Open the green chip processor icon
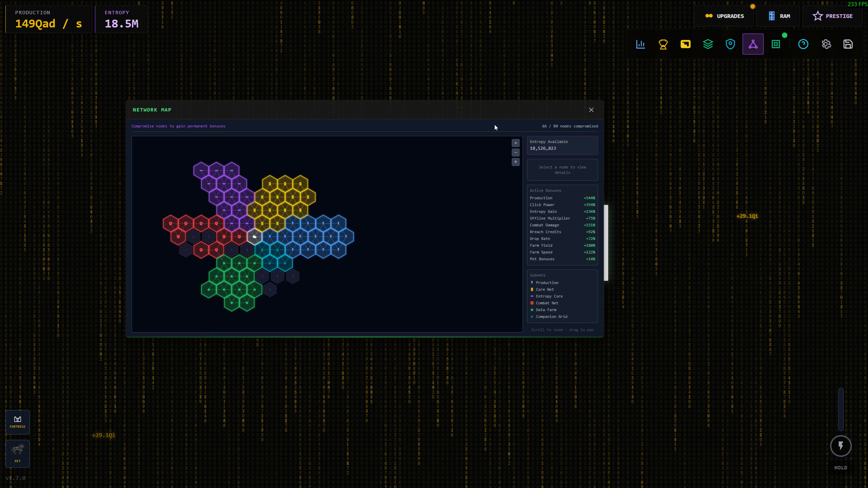The image size is (868, 488). point(776,44)
